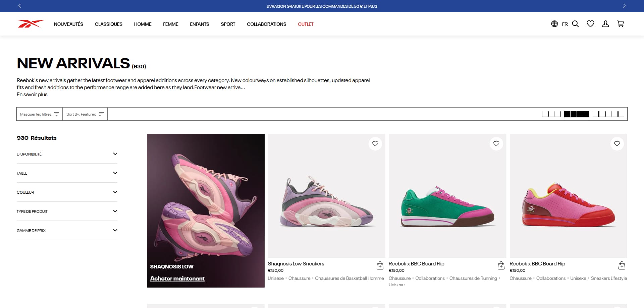Open the Enfants menu
The width and height of the screenshot is (644, 308).
tap(200, 24)
